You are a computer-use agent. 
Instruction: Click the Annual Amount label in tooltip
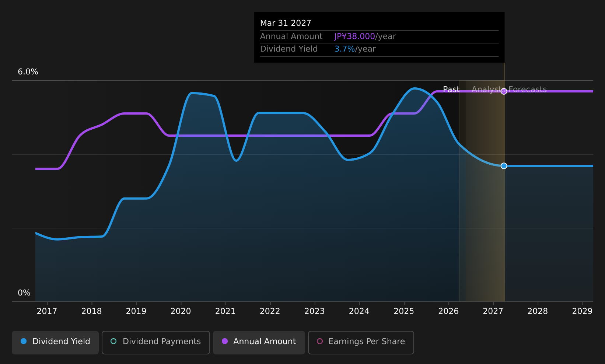[291, 36]
